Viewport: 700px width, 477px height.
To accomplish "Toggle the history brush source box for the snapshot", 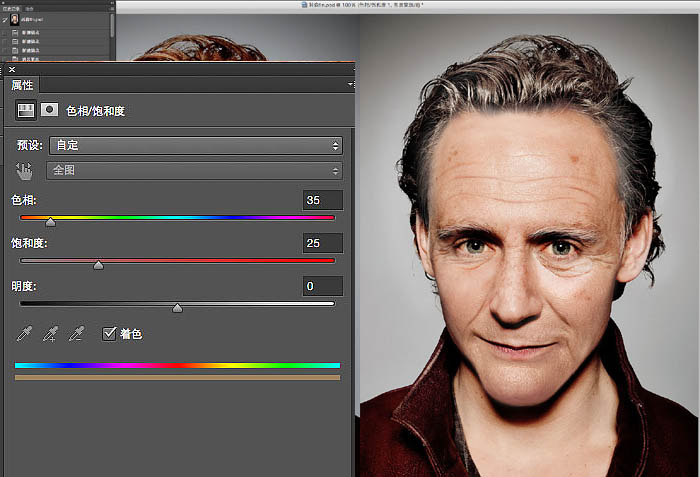I will (4, 20).
